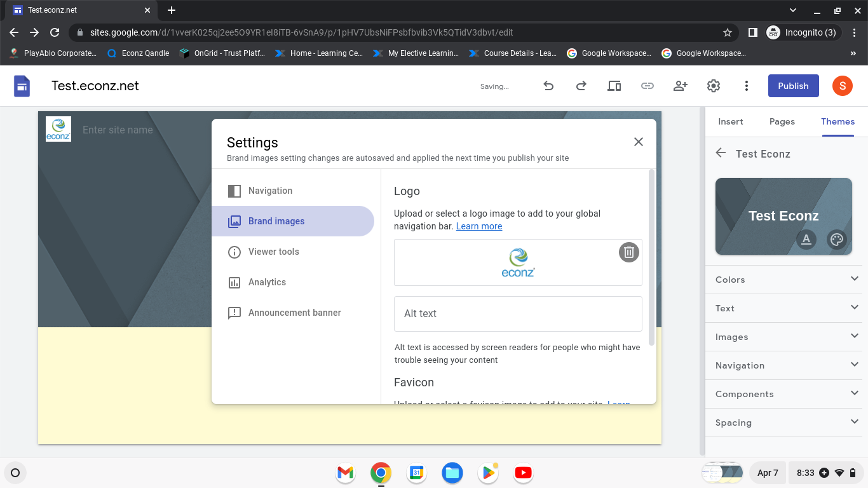The image size is (868, 488).
Task: Open the settings gear in toolbar
Action: 714,86
